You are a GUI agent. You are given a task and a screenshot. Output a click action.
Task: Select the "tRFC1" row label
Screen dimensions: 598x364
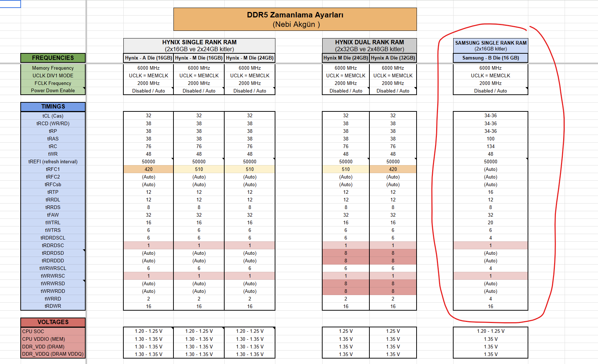tap(53, 169)
